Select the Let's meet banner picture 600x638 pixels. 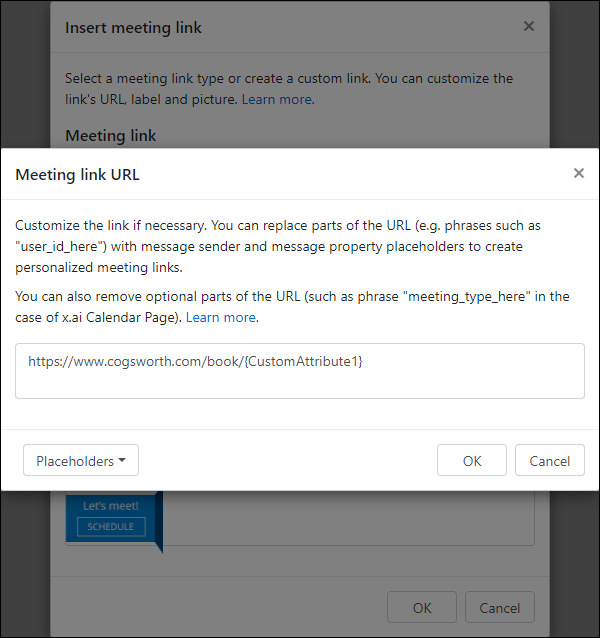[x=114, y=521]
